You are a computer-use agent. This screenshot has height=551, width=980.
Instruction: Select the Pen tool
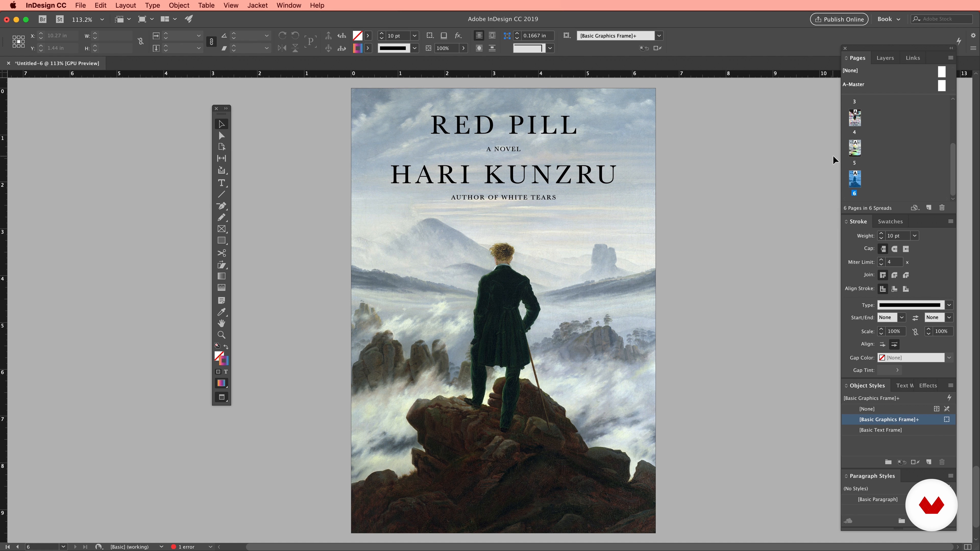222,206
